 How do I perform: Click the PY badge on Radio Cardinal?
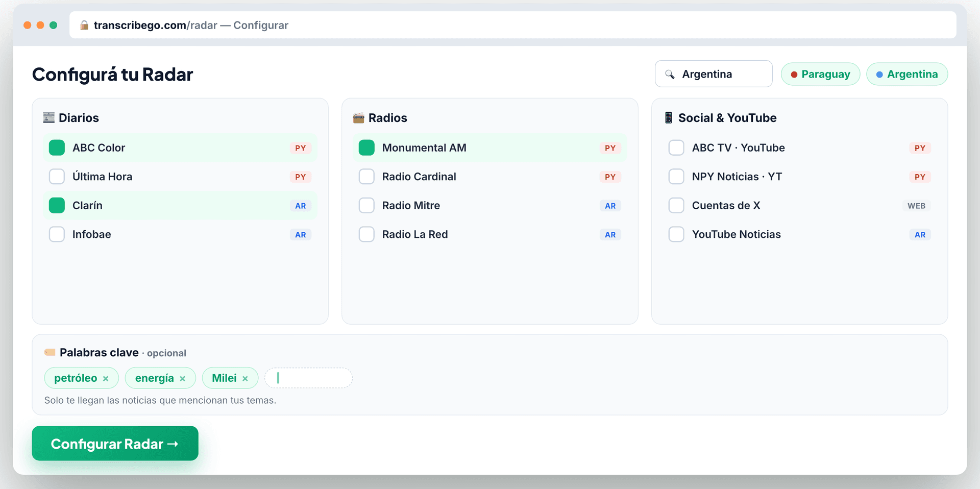610,177
